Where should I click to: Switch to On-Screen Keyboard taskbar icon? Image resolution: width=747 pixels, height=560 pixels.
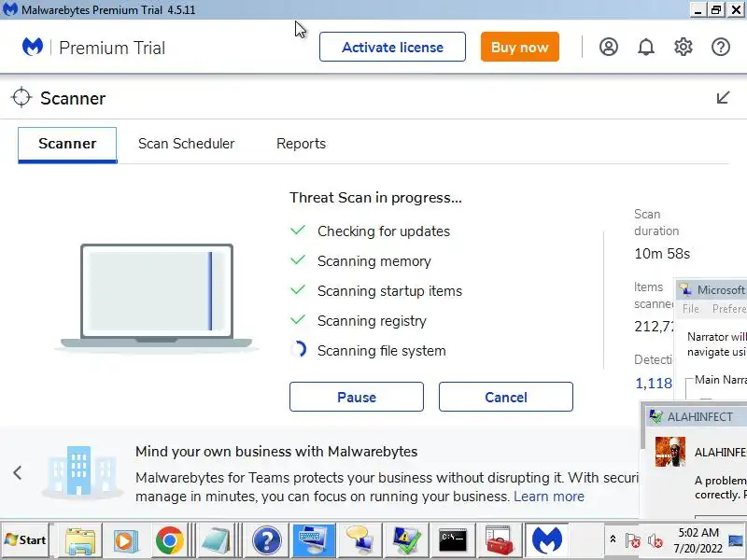[x=313, y=540]
